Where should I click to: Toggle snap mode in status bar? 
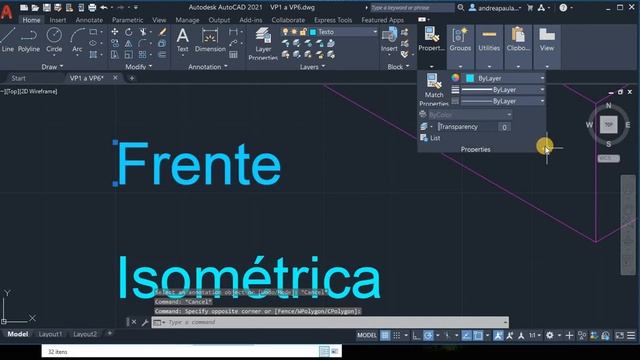(397, 336)
